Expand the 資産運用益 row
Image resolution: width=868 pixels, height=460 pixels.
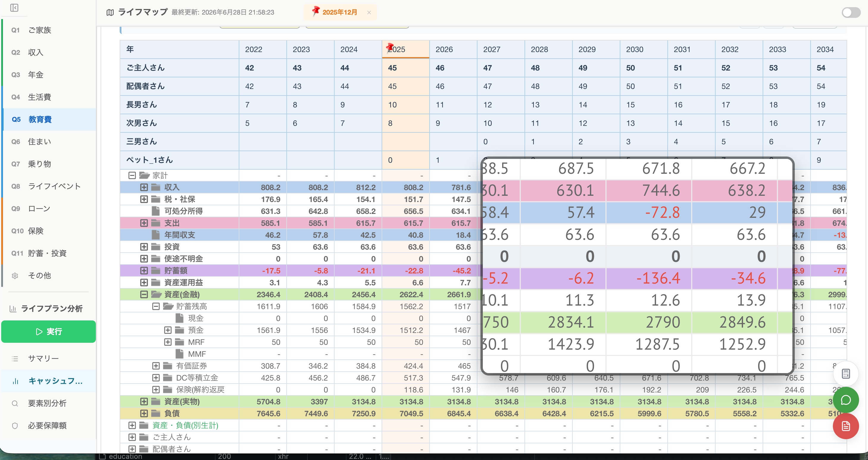coord(144,283)
